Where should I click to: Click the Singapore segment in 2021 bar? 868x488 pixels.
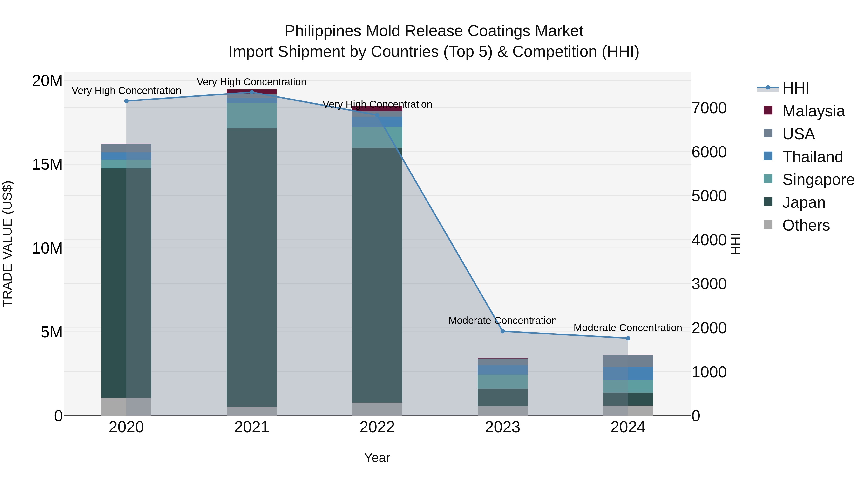[x=252, y=116]
